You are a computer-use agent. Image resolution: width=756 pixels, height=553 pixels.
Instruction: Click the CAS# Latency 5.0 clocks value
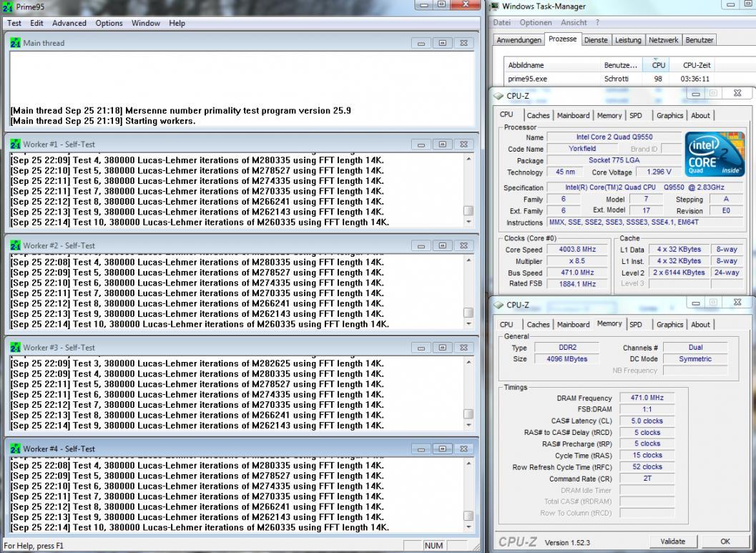click(x=647, y=421)
